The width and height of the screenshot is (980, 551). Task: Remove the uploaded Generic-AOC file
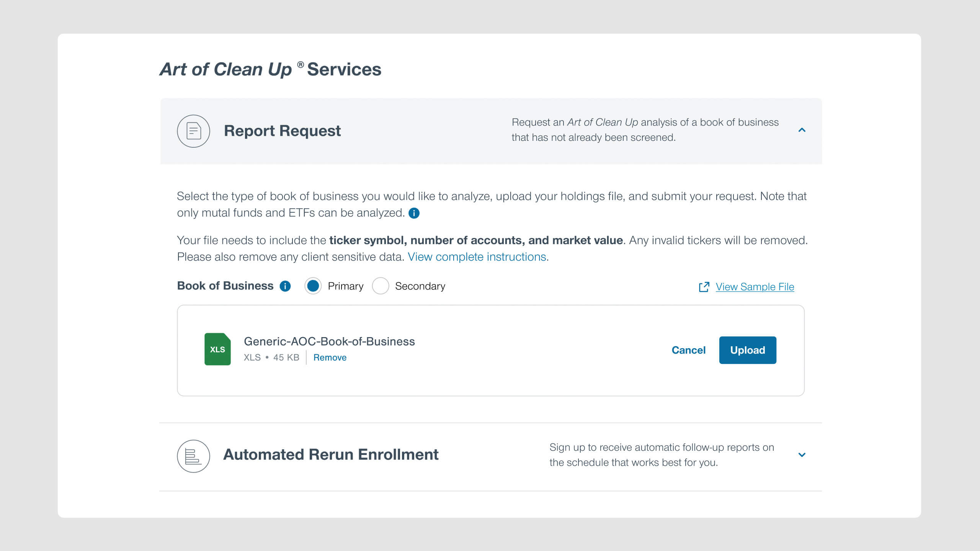tap(330, 357)
